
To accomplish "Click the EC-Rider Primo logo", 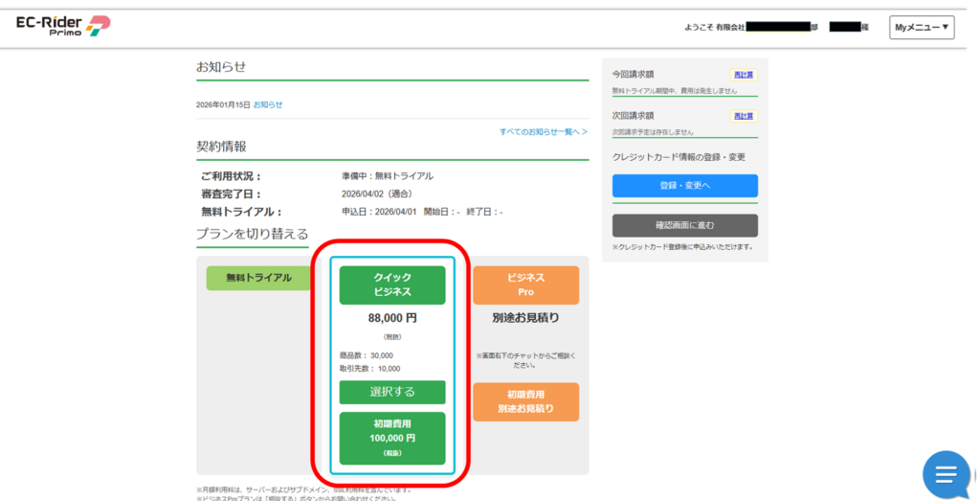I will tap(63, 27).
